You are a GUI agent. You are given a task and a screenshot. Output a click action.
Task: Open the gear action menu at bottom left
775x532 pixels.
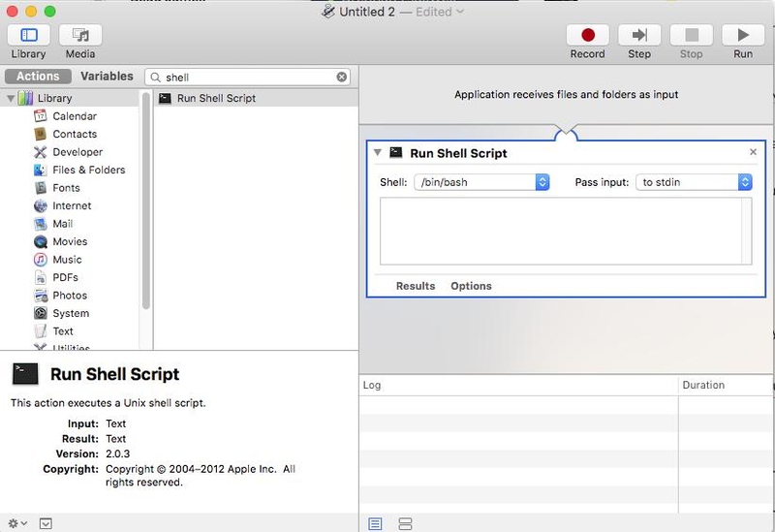pyautogui.click(x=17, y=523)
